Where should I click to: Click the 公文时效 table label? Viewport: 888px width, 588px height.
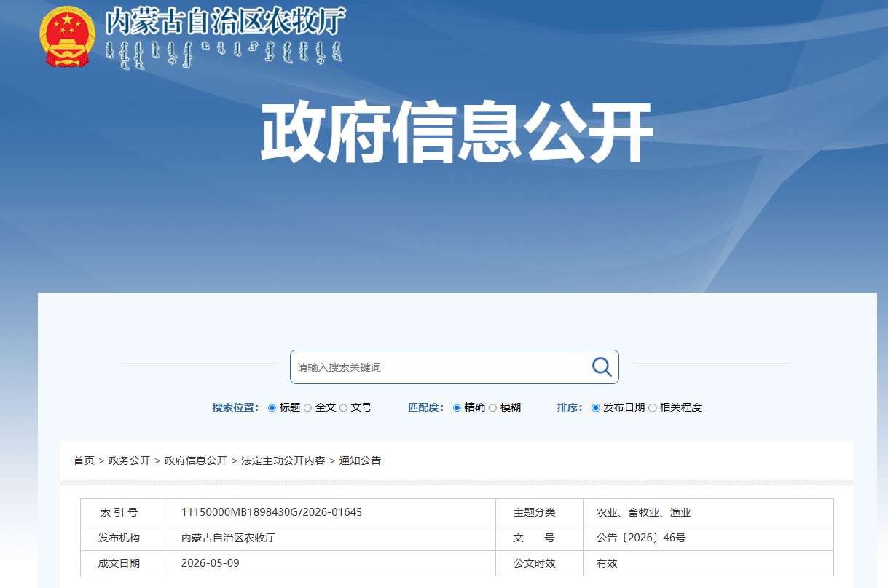[534, 563]
